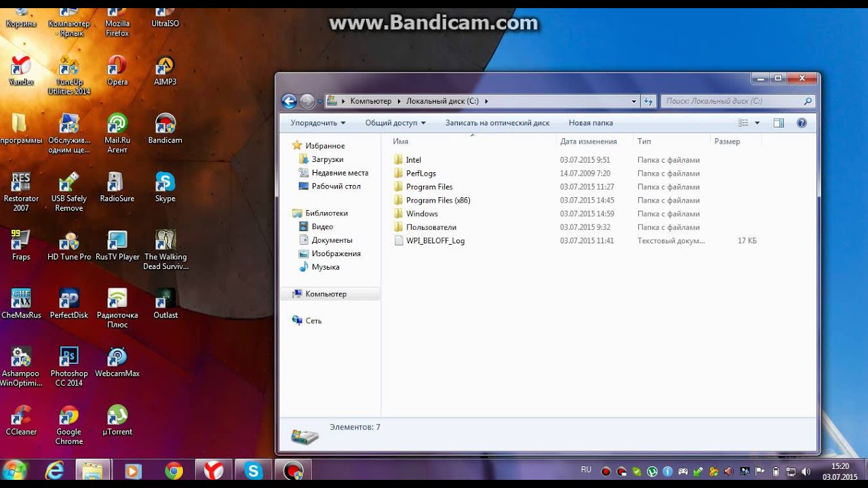Toggle the preview pane button

click(x=778, y=123)
